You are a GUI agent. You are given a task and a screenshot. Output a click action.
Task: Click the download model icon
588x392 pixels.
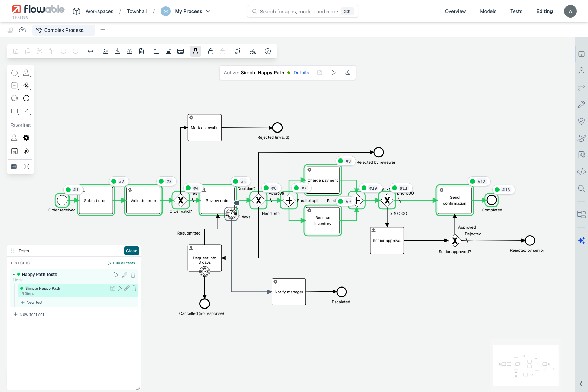pos(118,51)
